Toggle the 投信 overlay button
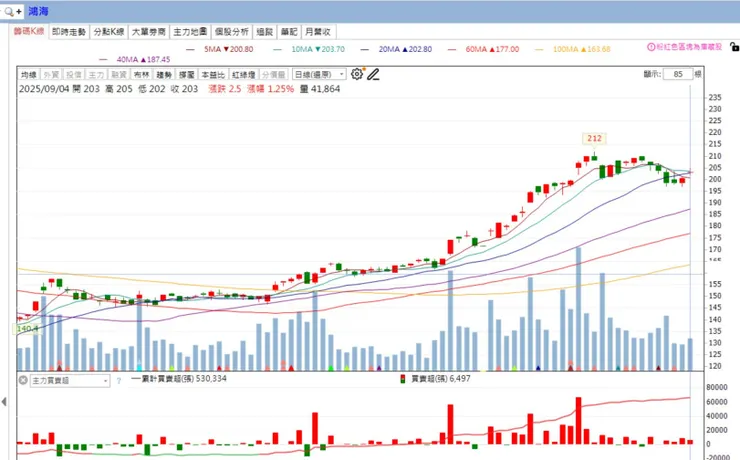 pos(74,75)
